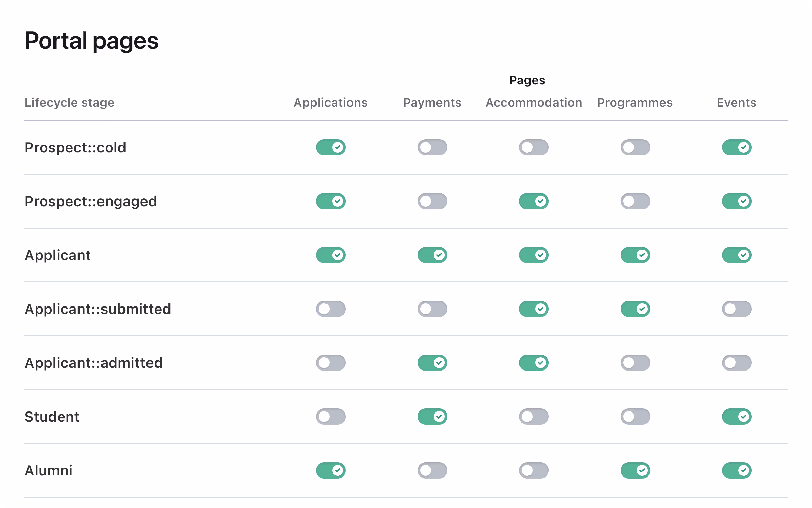The height and width of the screenshot is (508, 812).
Task: Disable Events for Prospect::cold
Action: [x=737, y=147]
